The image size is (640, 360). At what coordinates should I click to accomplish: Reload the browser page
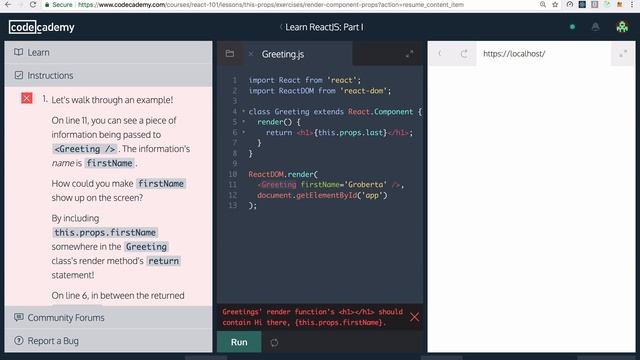point(33,4)
